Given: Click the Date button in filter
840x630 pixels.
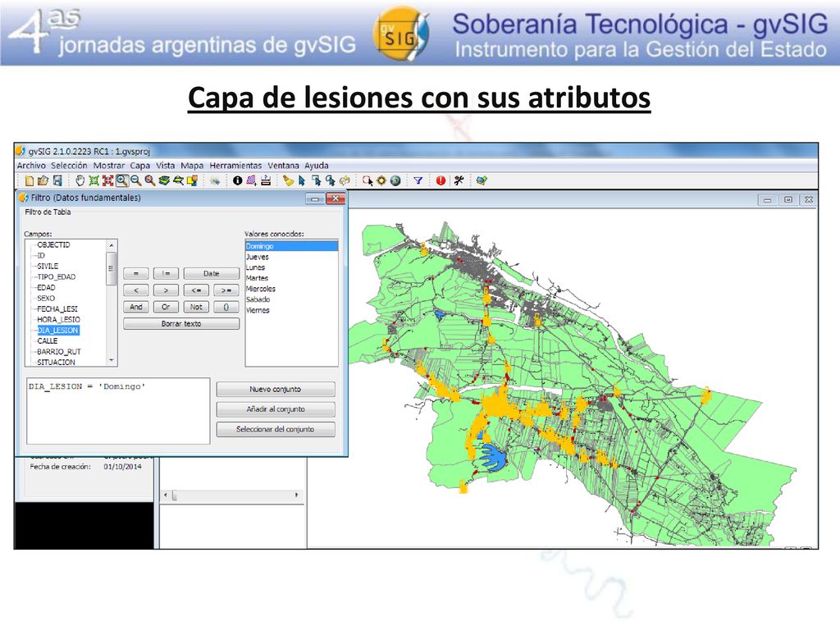Looking at the screenshot, I should pos(211,274).
